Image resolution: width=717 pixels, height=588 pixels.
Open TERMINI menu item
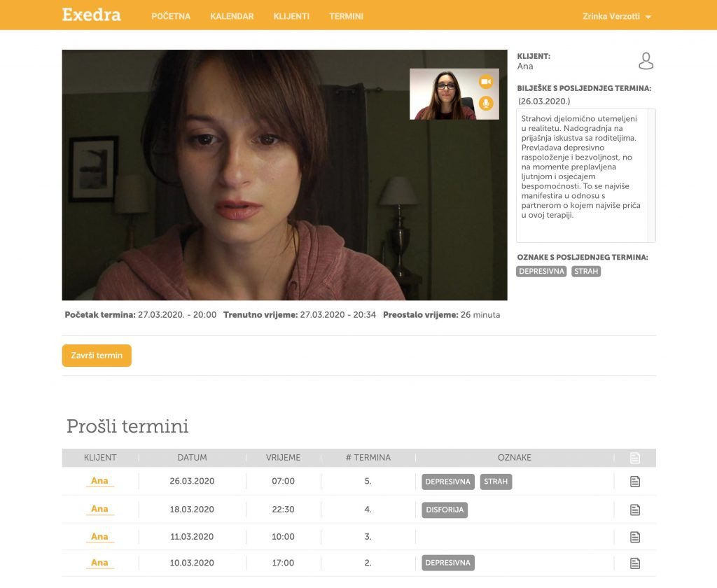pyautogui.click(x=346, y=17)
